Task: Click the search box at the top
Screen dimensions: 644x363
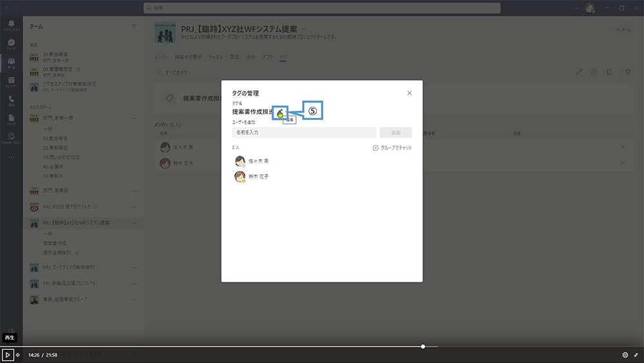Action: [x=322, y=8]
